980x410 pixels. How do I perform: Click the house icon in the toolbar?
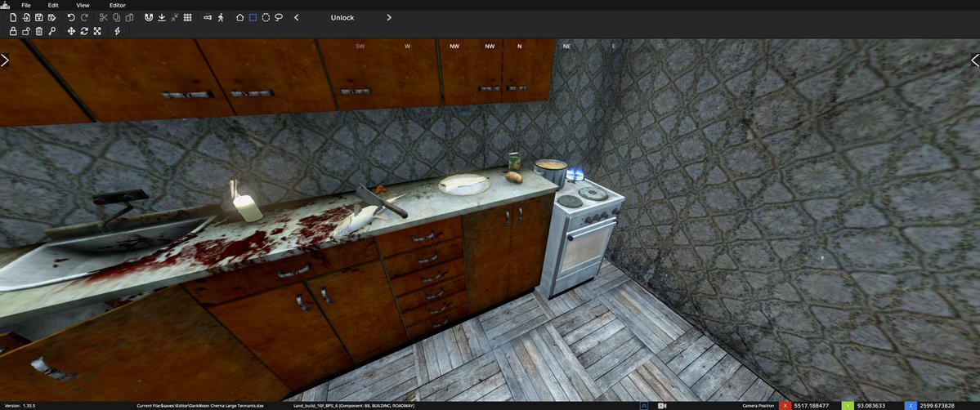(240, 17)
